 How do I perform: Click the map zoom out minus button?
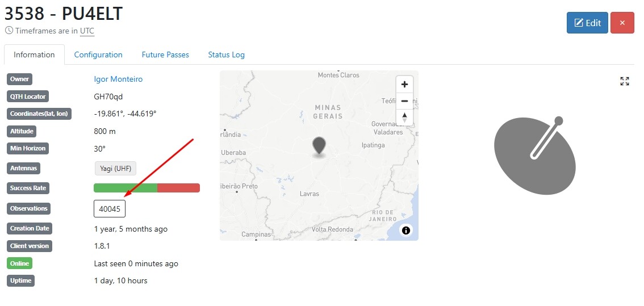point(404,101)
